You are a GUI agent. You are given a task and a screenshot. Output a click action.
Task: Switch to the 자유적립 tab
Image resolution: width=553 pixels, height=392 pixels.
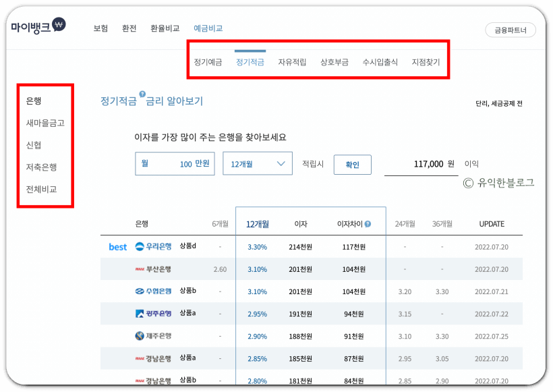(x=292, y=62)
